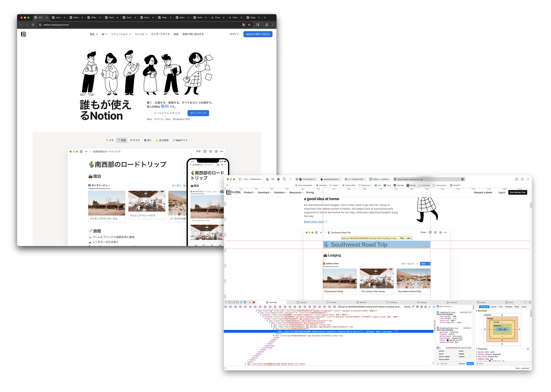The height and width of the screenshot is (392, 551).
Task: Open the New button dropdown in Gallery View
Action: [x=429, y=264]
